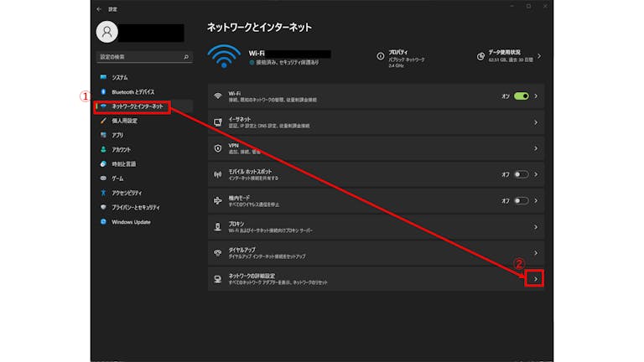Click the システム sidebar icon
The height and width of the screenshot is (362, 644).
tap(103, 77)
